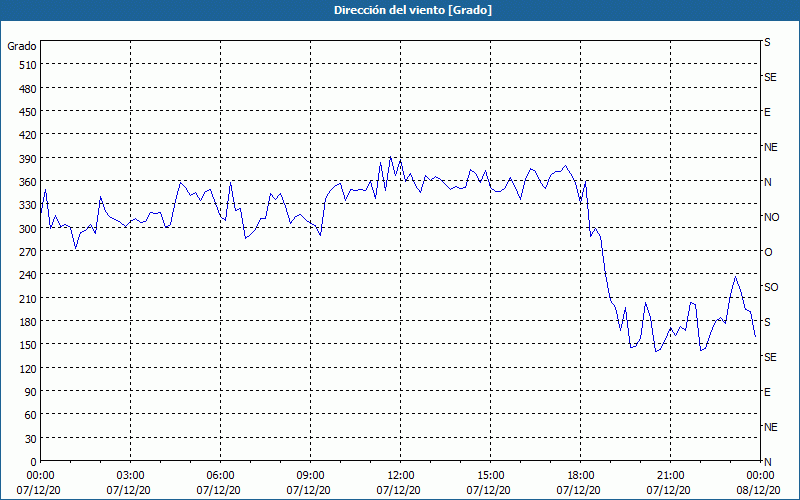Click the 60 degree axis label

coord(31,416)
